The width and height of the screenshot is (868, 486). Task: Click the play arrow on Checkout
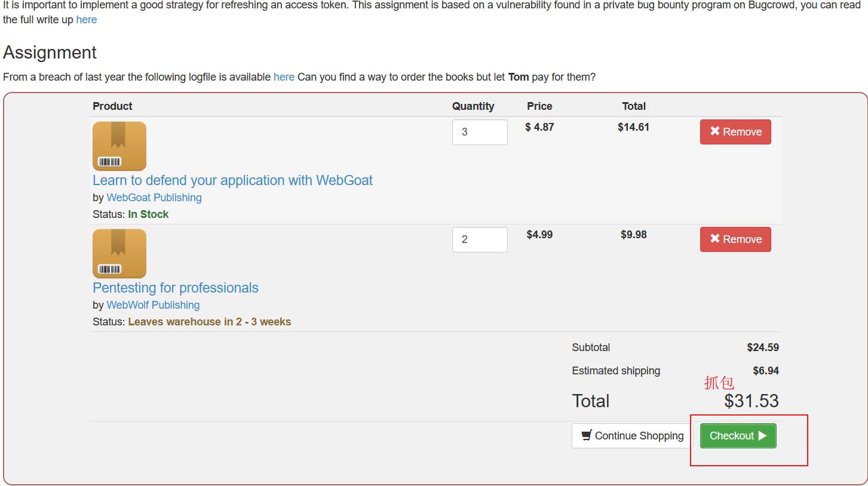tap(762, 436)
